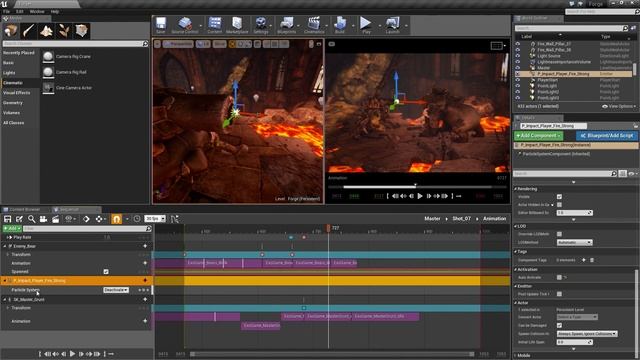
Task: Click Sequencer save-as icon
Action: coord(19,219)
